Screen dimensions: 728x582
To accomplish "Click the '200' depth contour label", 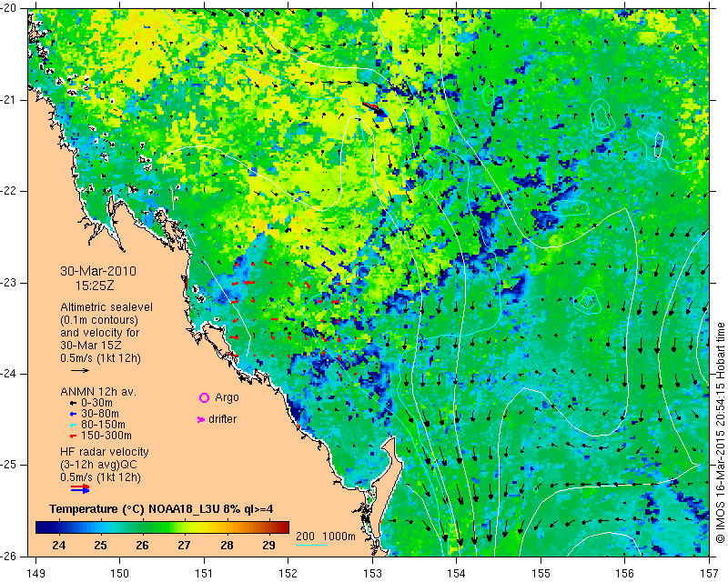I will (x=305, y=536).
